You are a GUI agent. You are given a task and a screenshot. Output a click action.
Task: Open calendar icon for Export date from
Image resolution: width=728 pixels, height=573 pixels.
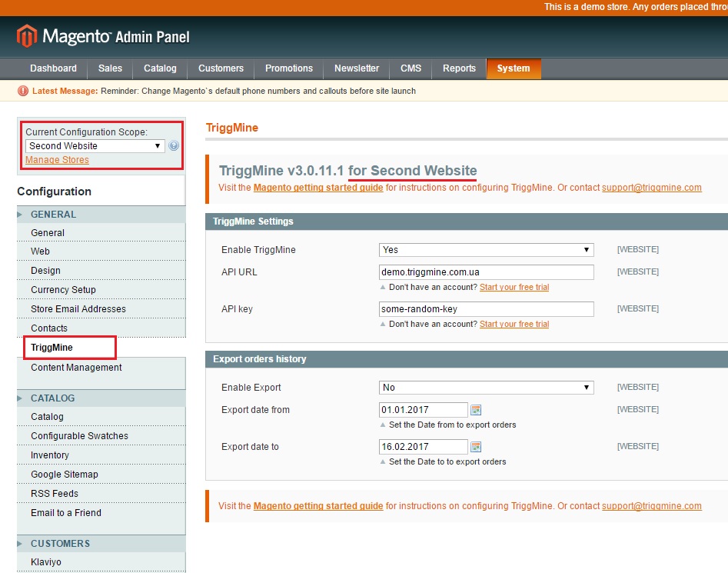(x=476, y=409)
